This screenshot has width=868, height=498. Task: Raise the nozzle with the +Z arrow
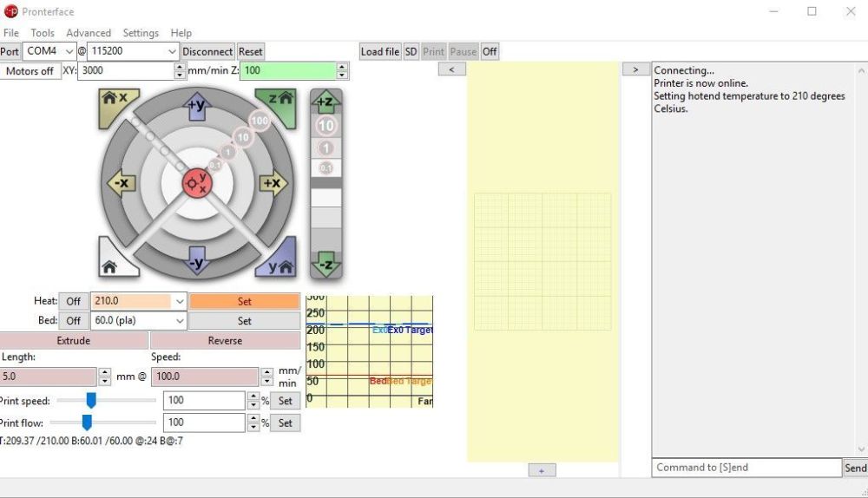(326, 102)
